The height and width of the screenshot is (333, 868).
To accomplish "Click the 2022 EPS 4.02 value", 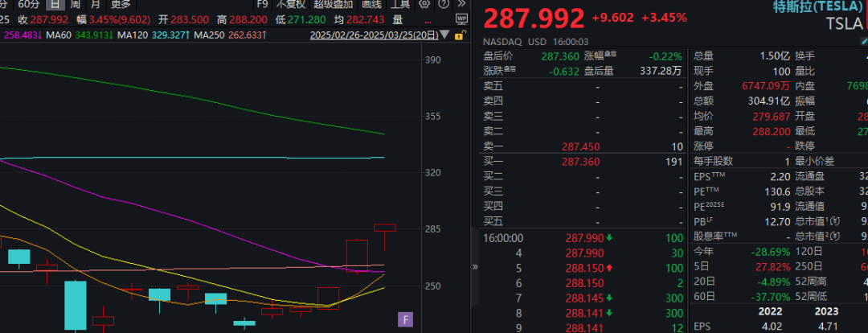I will point(771,327).
